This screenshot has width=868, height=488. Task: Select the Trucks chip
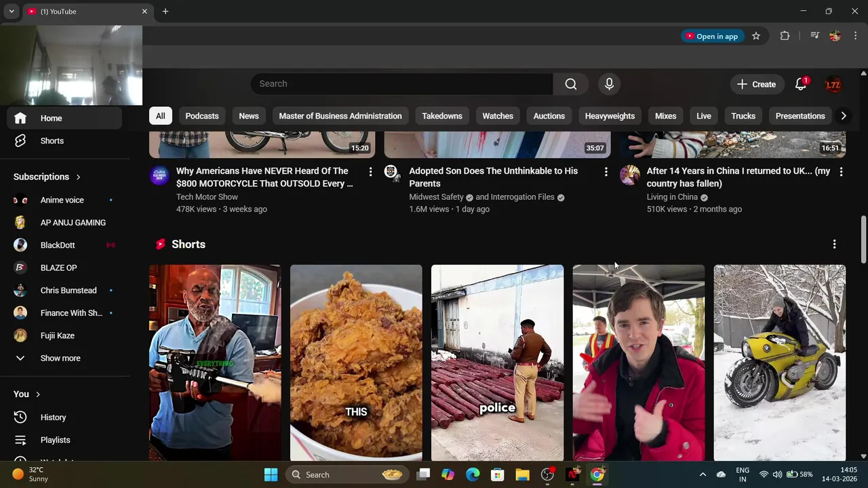[743, 116]
